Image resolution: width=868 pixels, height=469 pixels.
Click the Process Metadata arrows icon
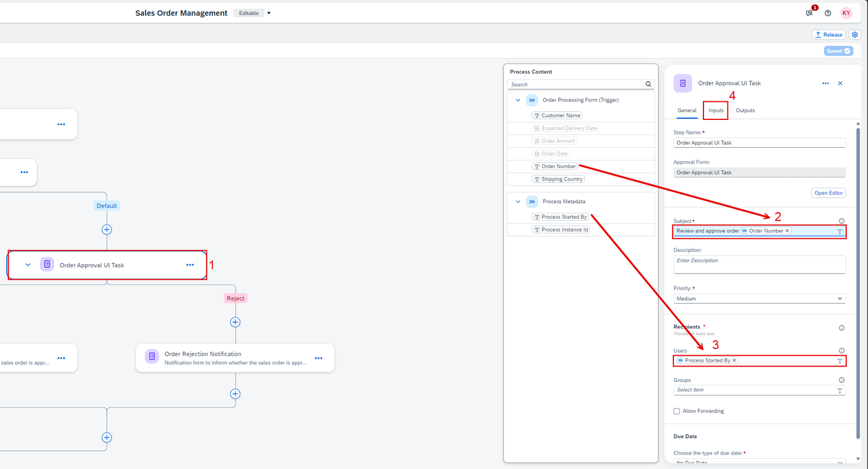[532, 201]
